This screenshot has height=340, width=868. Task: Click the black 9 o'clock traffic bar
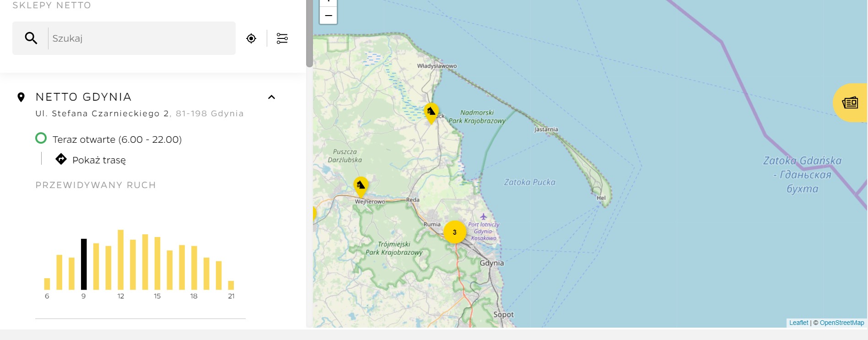click(x=84, y=264)
